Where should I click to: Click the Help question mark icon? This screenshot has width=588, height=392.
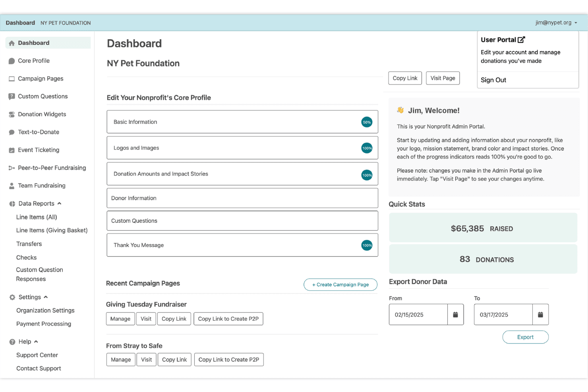pyautogui.click(x=12, y=342)
